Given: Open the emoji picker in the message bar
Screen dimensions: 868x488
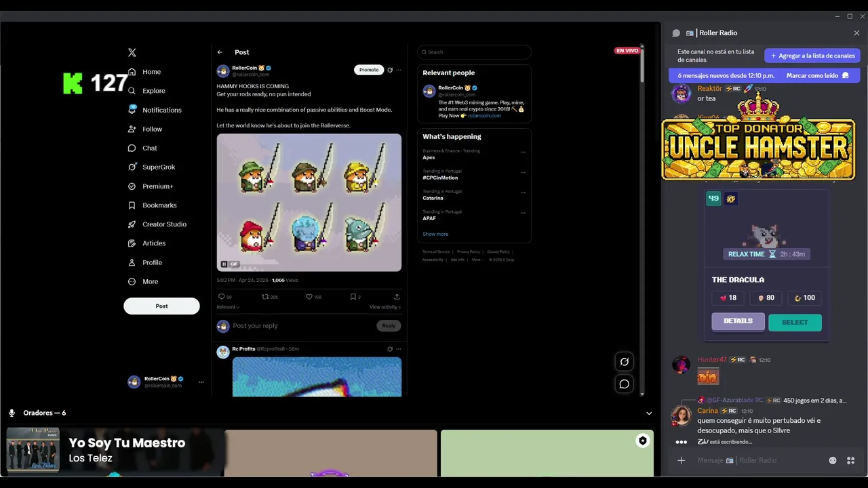Looking at the screenshot, I should (x=833, y=461).
